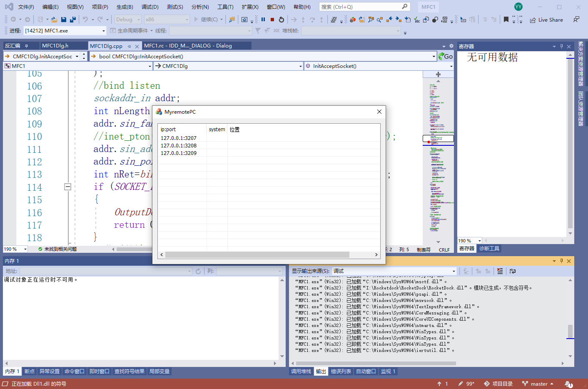
Task: Switch to the 错误列表 tab
Action: tap(341, 372)
